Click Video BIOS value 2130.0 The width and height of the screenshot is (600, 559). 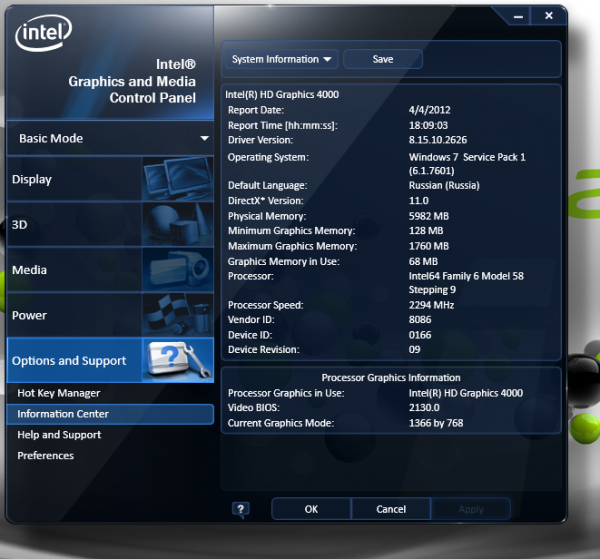coord(424,408)
